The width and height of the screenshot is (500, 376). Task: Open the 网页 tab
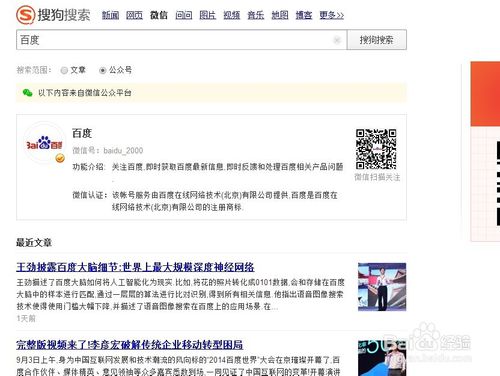coord(134,15)
